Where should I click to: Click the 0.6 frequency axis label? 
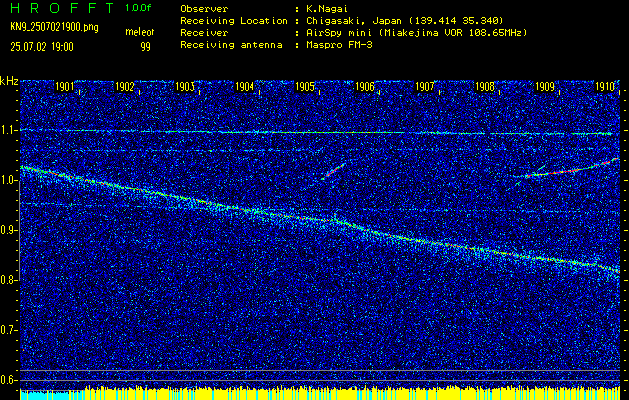point(8,380)
